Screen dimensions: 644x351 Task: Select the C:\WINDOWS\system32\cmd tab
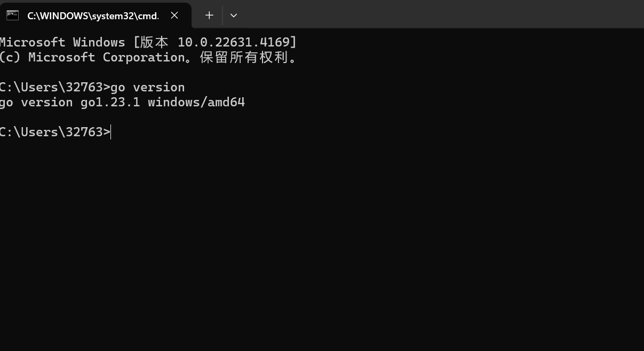pyautogui.click(x=93, y=15)
